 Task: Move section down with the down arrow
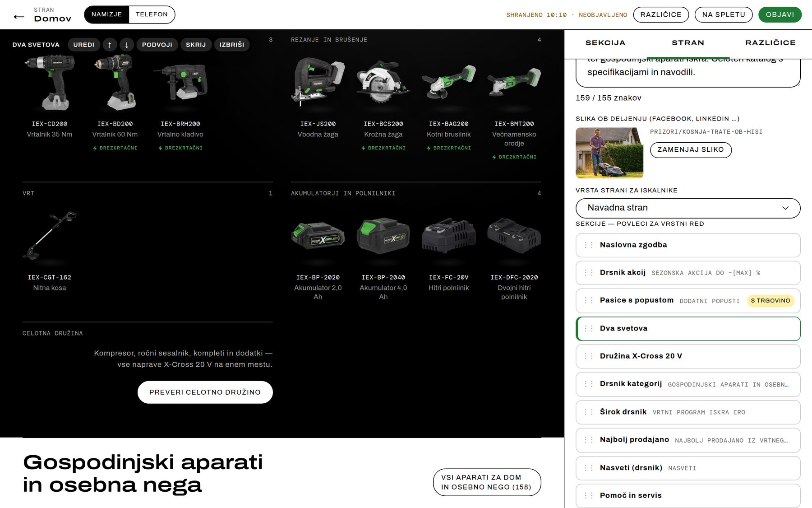coord(127,45)
